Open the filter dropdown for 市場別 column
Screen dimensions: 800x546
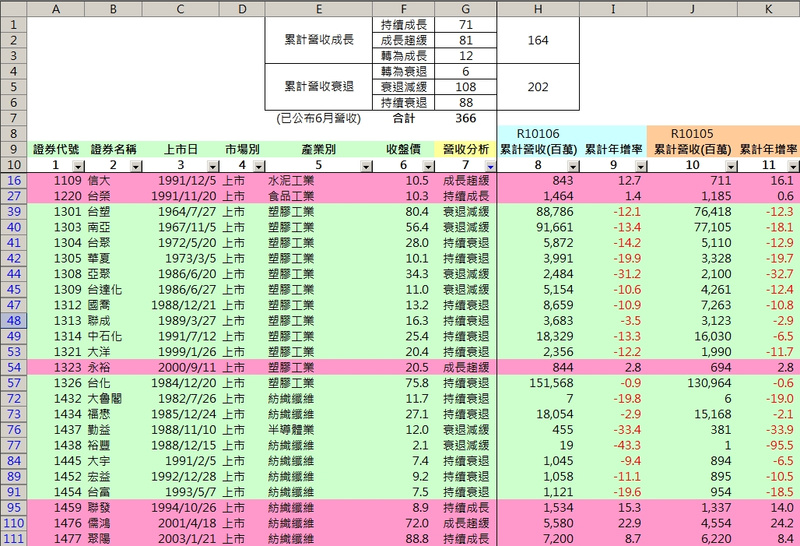[259, 166]
